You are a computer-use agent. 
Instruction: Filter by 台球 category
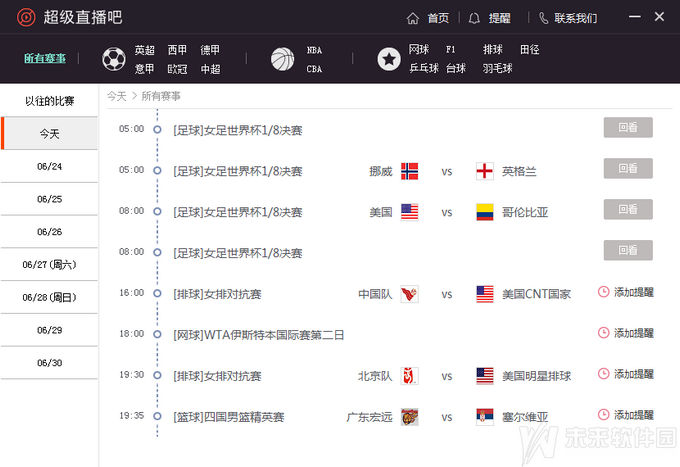456,68
